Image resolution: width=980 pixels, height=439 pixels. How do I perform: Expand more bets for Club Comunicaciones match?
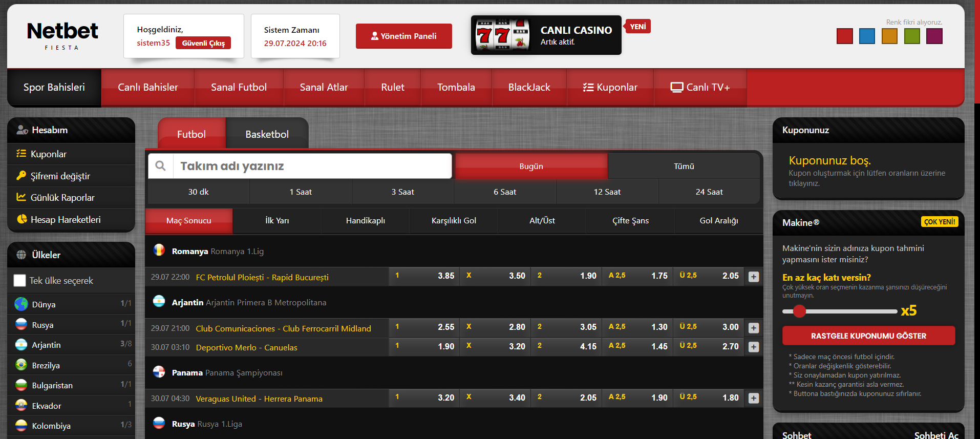(x=754, y=328)
